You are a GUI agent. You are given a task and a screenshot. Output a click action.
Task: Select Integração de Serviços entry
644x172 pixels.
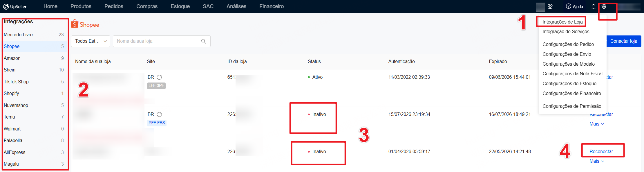click(x=566, y=31)
